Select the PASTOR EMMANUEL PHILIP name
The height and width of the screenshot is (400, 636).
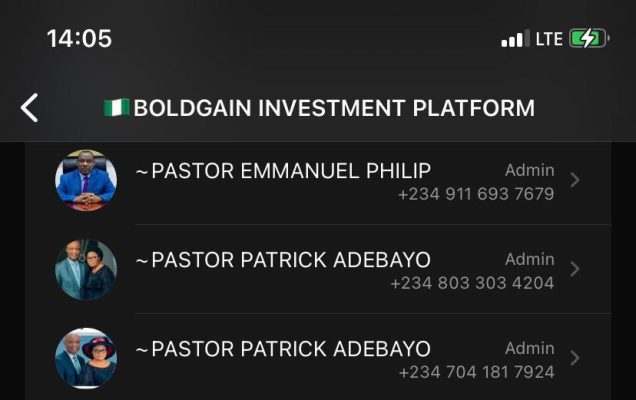pos(283,171)
